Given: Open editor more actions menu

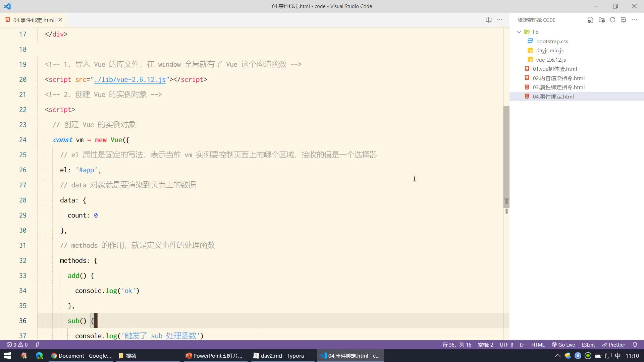Looking at the screenshot, I should pos(500,20).
